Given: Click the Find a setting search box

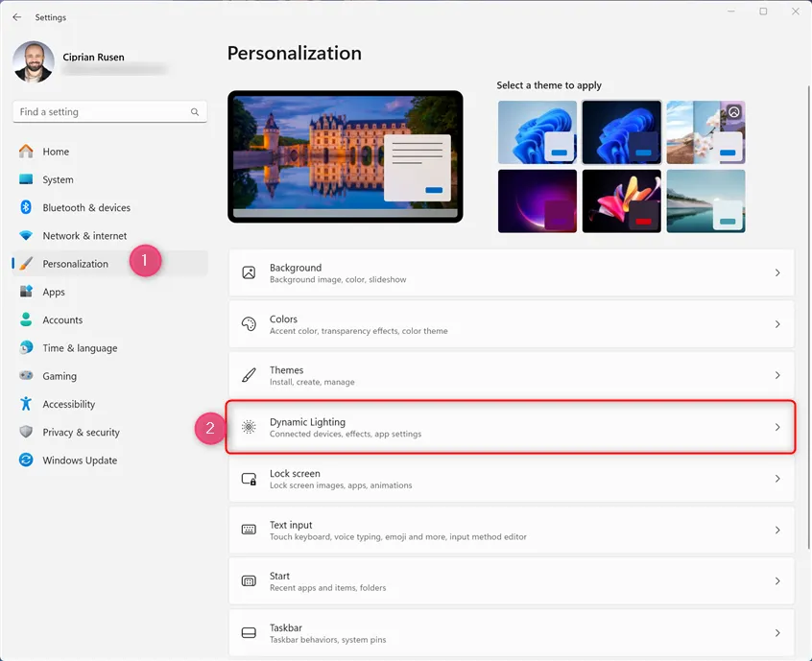Looking at the screenshot, I should [109, 112].
